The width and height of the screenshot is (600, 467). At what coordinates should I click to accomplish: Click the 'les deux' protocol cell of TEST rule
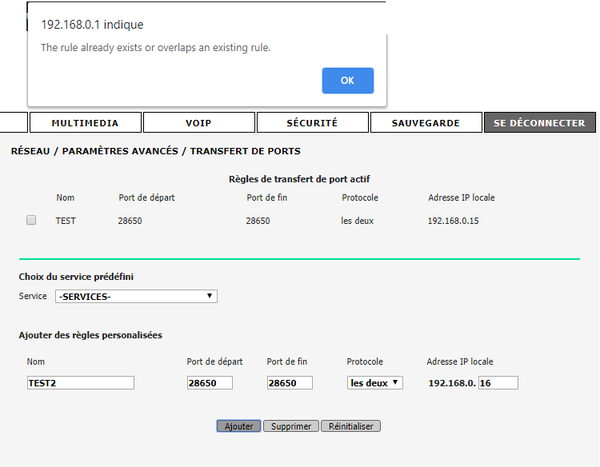pos(357,220)
